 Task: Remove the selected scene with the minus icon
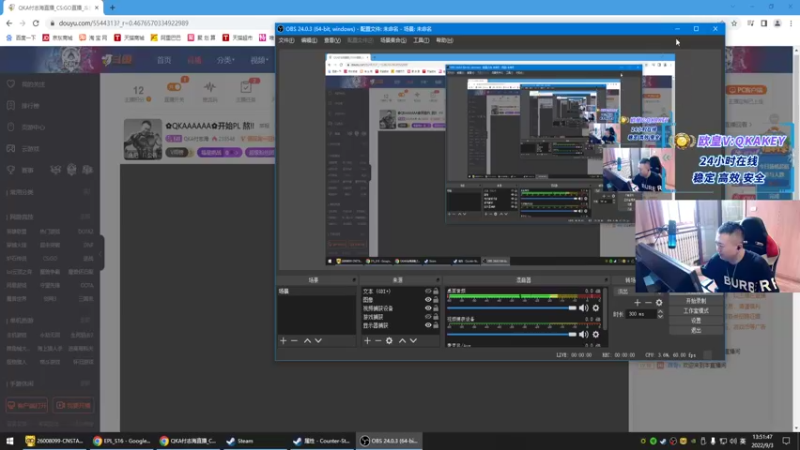click(x=294, y=340)
